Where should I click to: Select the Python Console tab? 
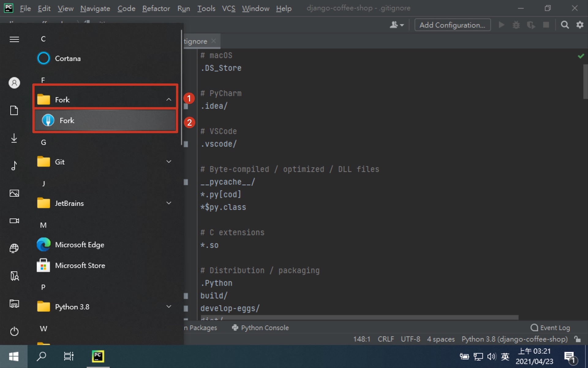tap(259, 328)
